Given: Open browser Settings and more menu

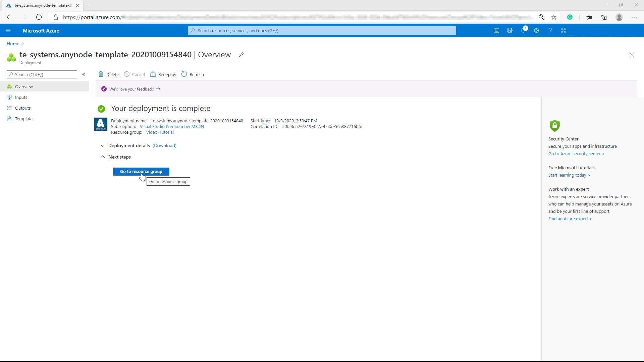Looking at the screenshot, I should pos(635,17).
